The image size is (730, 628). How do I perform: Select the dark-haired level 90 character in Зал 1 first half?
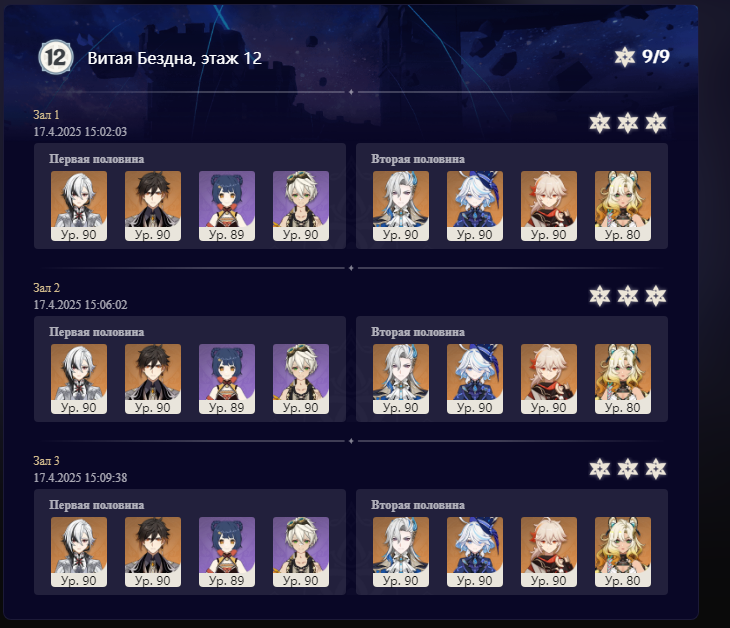click(153, 206)
